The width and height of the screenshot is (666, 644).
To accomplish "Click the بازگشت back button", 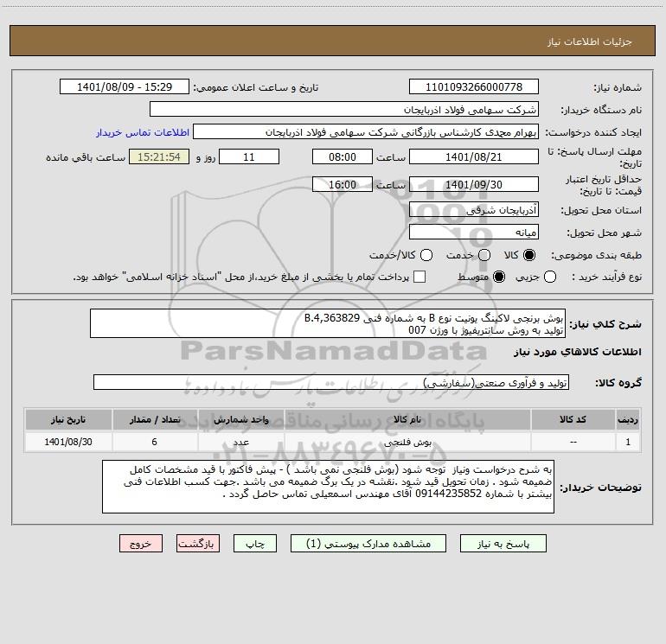I will click(x=198, y=544).
